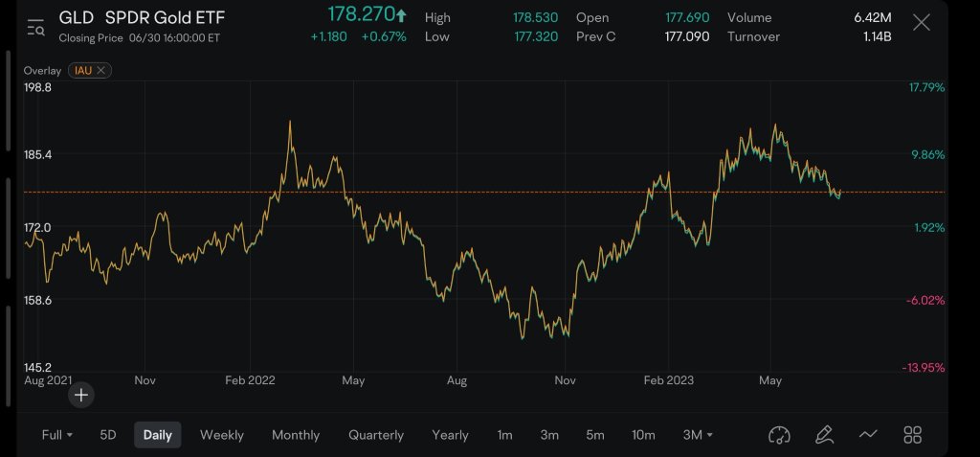Click the 185.4 price axis label
Viewport: 980px width, 457px height.
click(37, 154)
